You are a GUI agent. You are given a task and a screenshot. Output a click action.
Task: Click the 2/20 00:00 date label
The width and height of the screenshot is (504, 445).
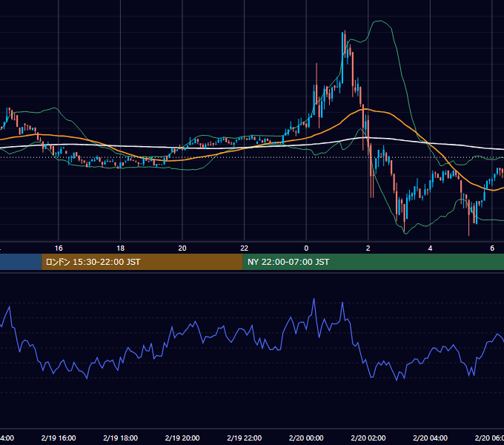point(306,438)
